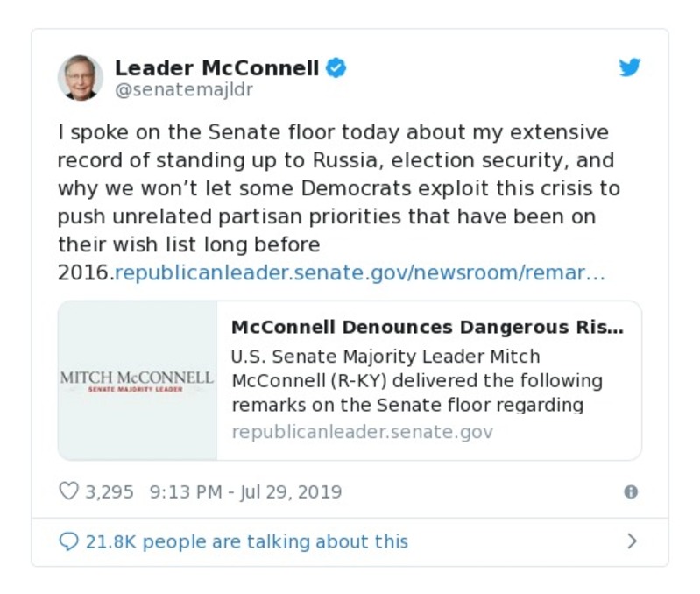Click the republicanleader.senate.gov card domain
Screen dimensions: 700x594
coord(362,432)
